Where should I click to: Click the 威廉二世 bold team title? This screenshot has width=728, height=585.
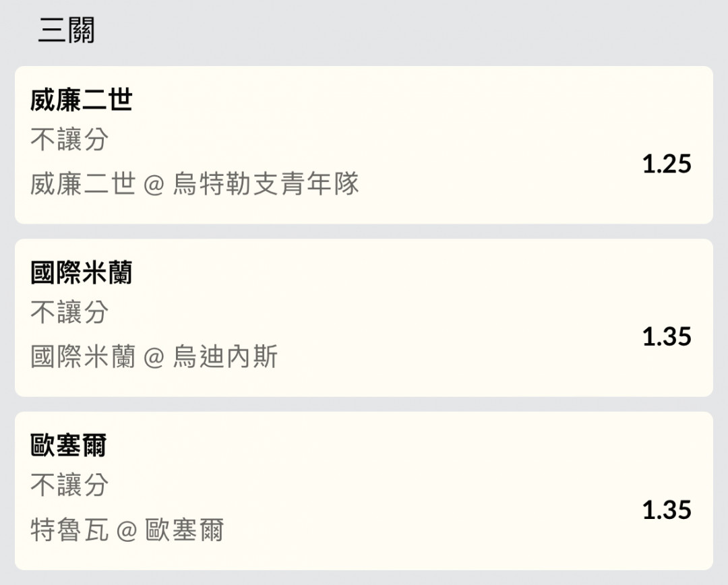(82, 100)
